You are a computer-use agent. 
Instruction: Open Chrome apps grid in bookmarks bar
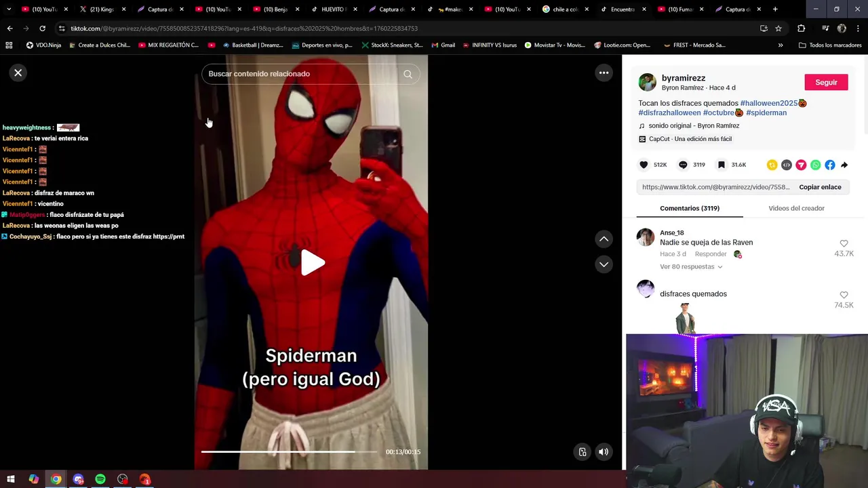coord(9,45)
